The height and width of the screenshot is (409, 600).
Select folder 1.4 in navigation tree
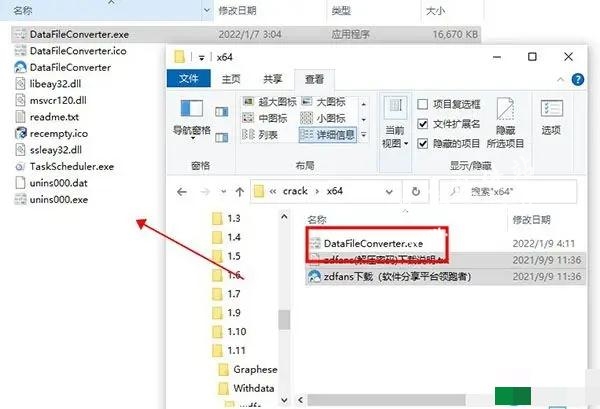coord(227,237)
